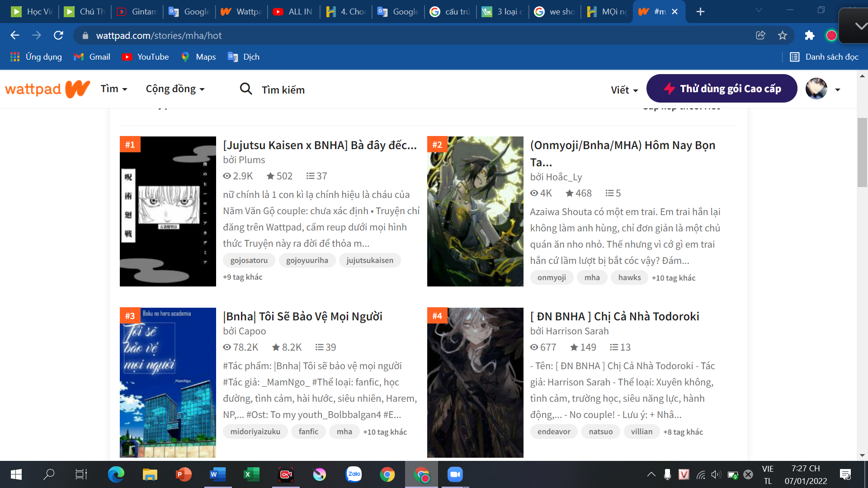Click the villian tag

(642, 432)
